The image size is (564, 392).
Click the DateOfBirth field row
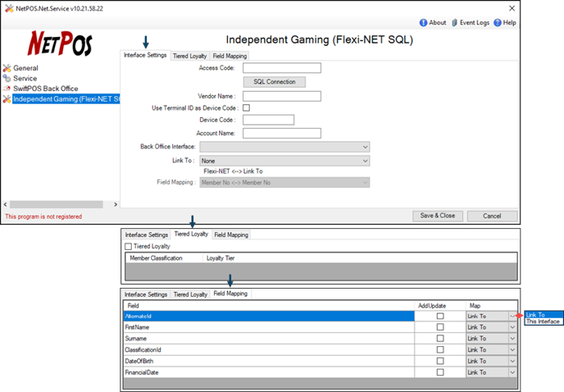[x=269, y=361]
